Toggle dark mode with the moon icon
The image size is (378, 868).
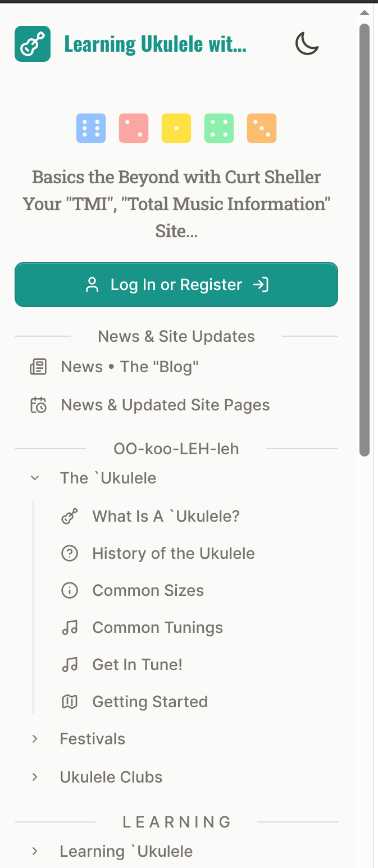click(307, 43)
